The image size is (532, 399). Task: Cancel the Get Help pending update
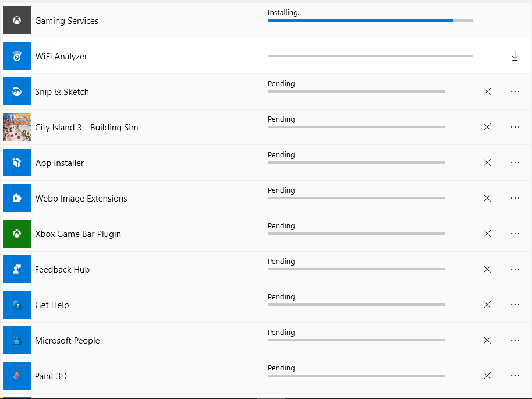[487, 305]
